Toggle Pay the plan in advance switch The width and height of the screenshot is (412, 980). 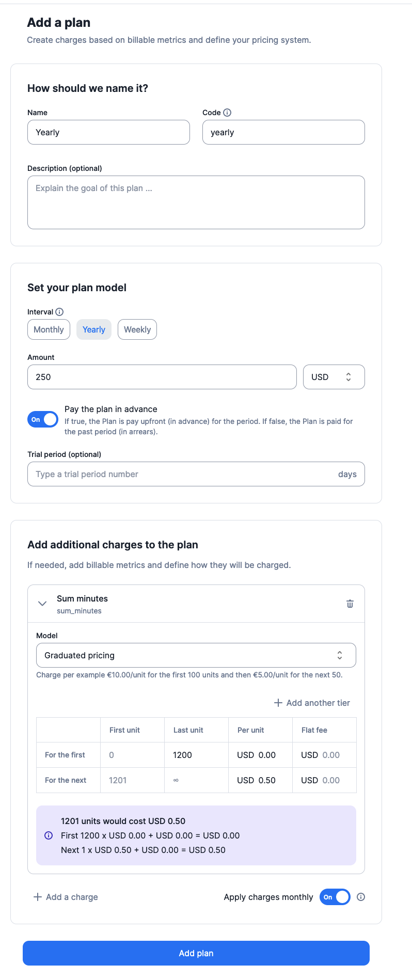[43, 419]
